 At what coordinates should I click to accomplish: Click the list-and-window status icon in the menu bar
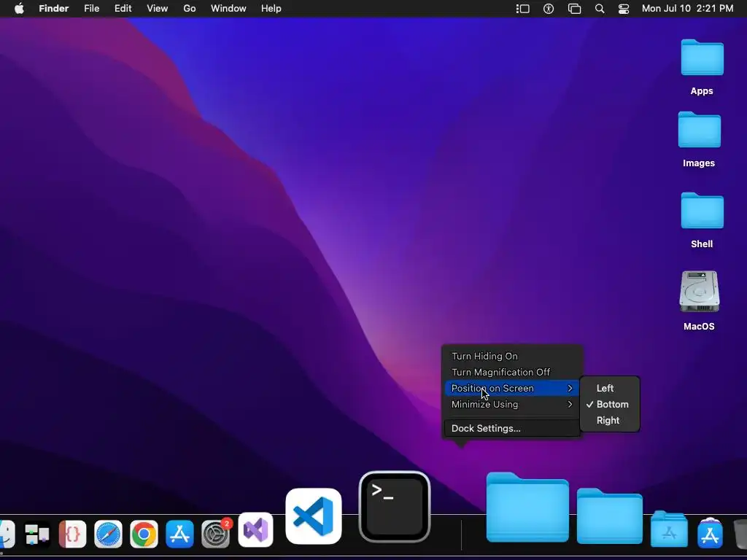[x=522, y=9]
